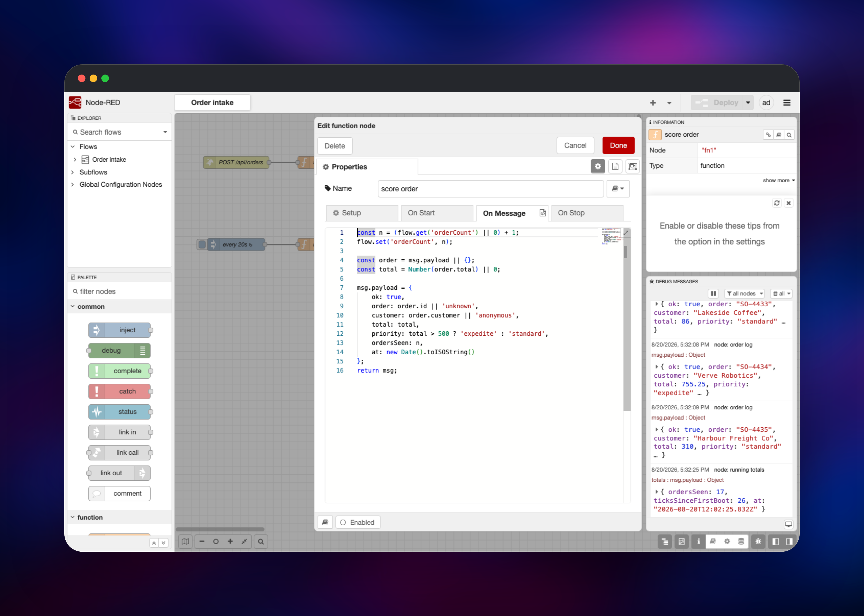Image resolution: width=864 pixels, height=616 pixels.
Task: Click the filter nodes search field
Action: (119, 291)
